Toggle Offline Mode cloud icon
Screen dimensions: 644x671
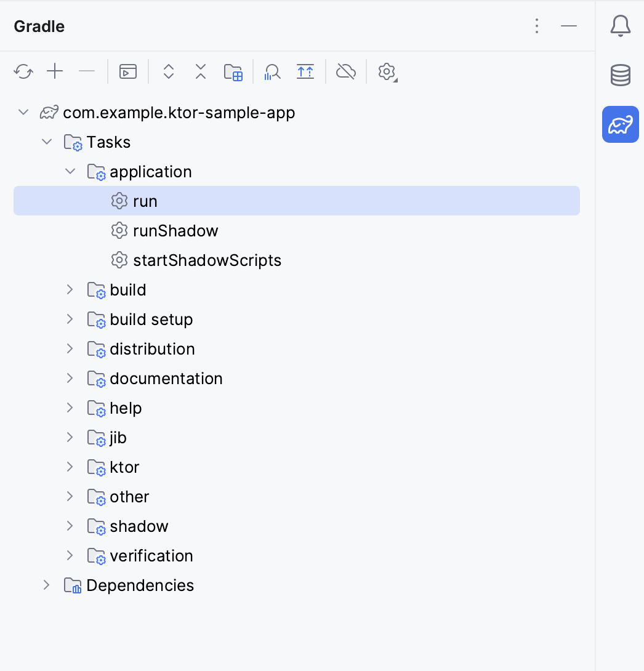point(346,71)
